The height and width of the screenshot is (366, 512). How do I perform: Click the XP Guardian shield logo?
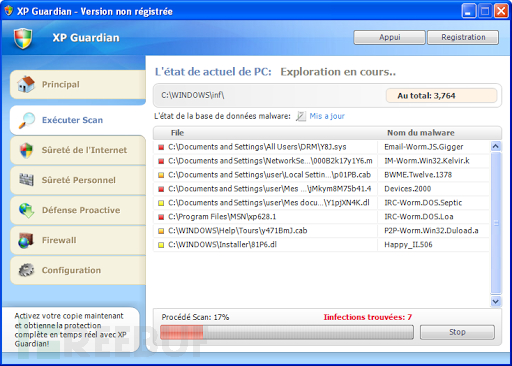(x=23, y=38)
